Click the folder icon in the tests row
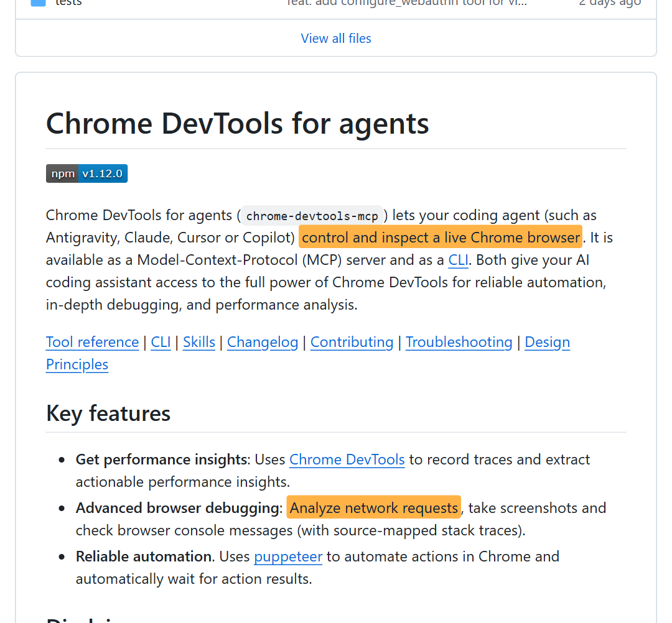The image size is (672, 623). [x=38, y=2]
